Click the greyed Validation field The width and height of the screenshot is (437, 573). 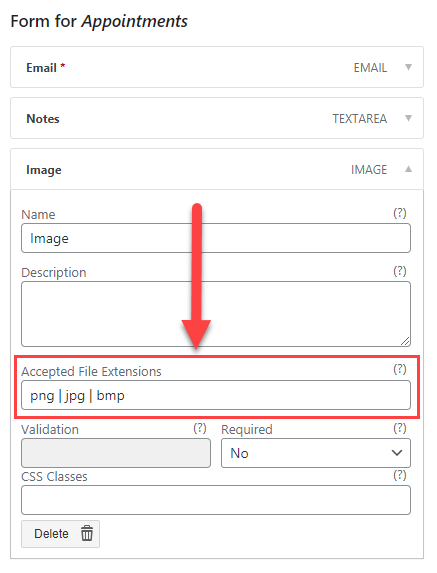tap(116, 453)
